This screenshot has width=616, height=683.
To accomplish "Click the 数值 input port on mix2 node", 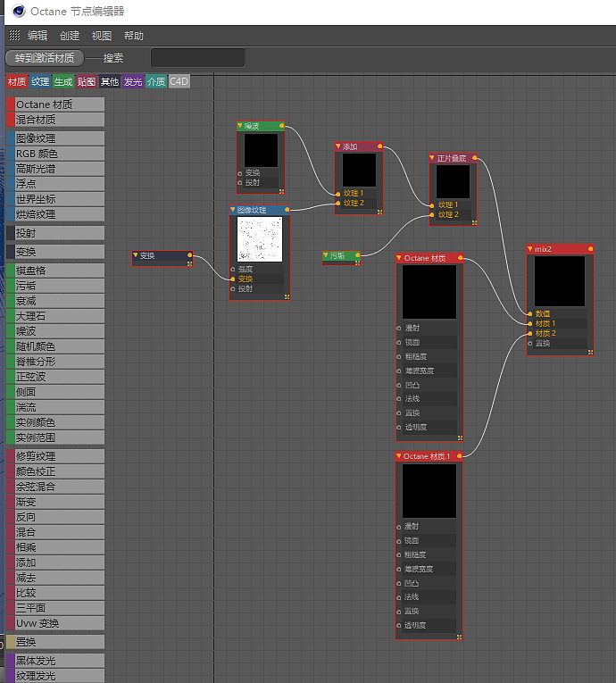I will (x=529, y=313).
